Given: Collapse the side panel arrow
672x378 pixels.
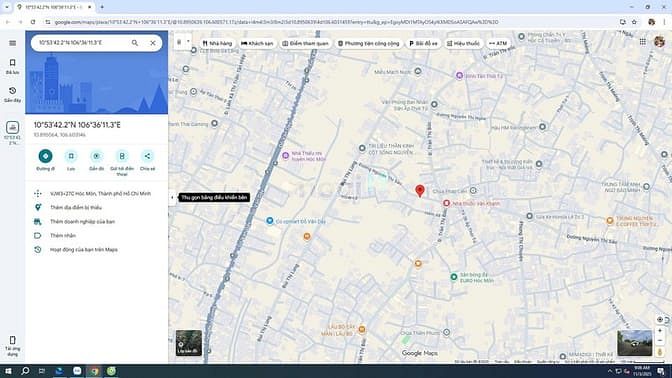Looking at the screenshot, I should [172, 198].
